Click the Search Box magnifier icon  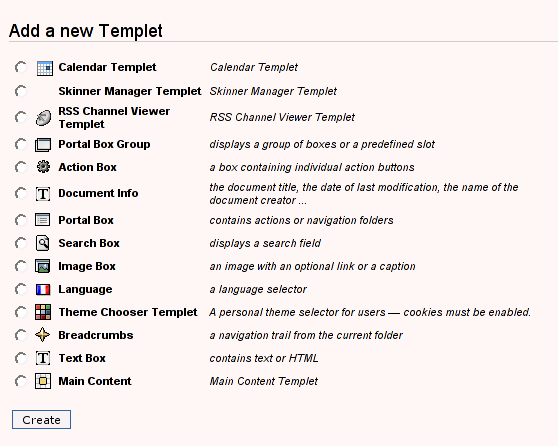coord(43,243)
